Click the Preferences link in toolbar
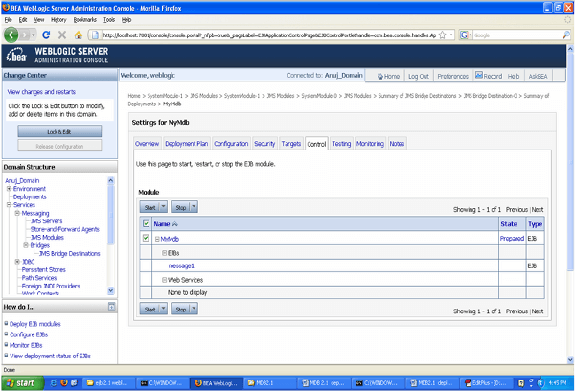The image size is (575, 392). point(453,76)
